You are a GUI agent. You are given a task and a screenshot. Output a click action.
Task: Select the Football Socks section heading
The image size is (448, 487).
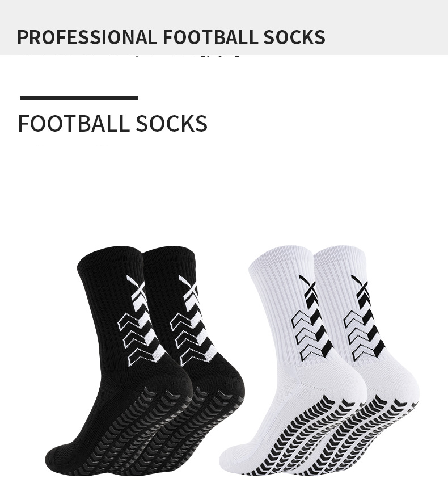113,123
